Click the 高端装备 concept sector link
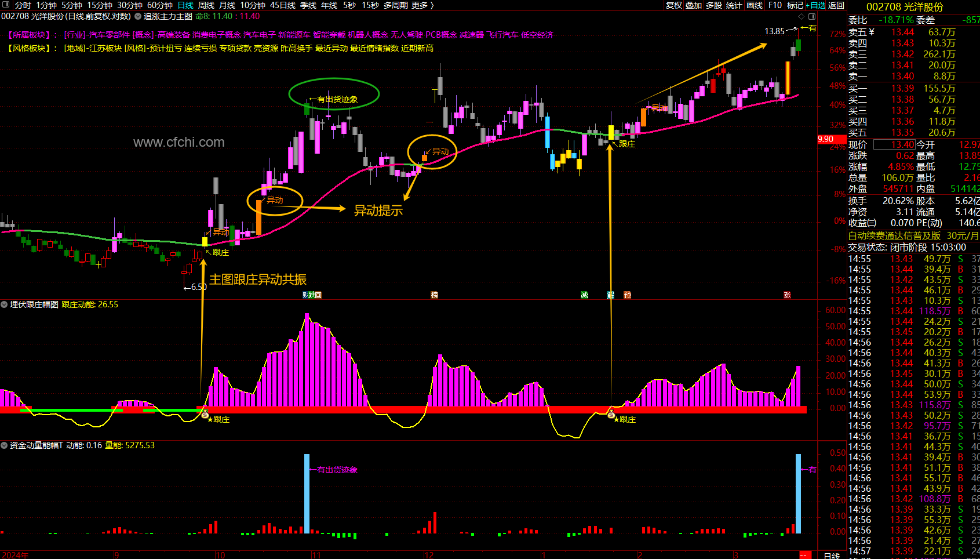 click(174, 35)
